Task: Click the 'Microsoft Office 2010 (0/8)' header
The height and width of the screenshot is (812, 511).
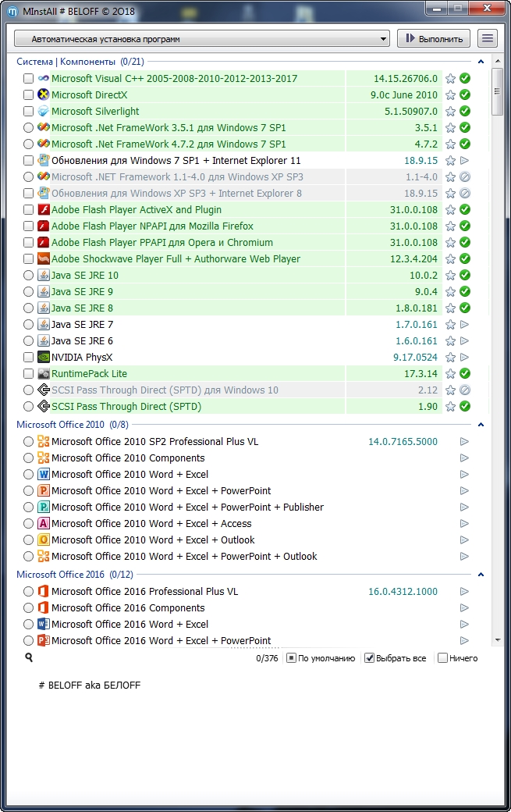Action: (73, 425)
